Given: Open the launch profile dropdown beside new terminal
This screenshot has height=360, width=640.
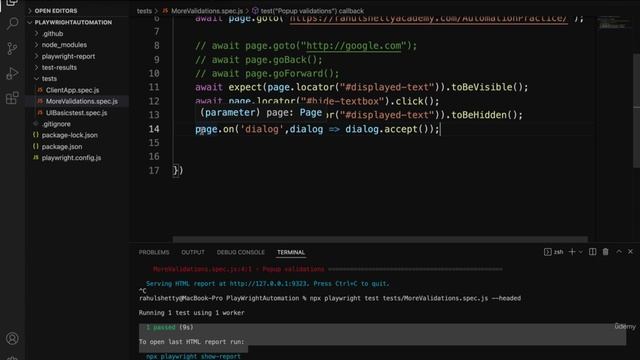Looking at the screenshot, I should [581, 252].
